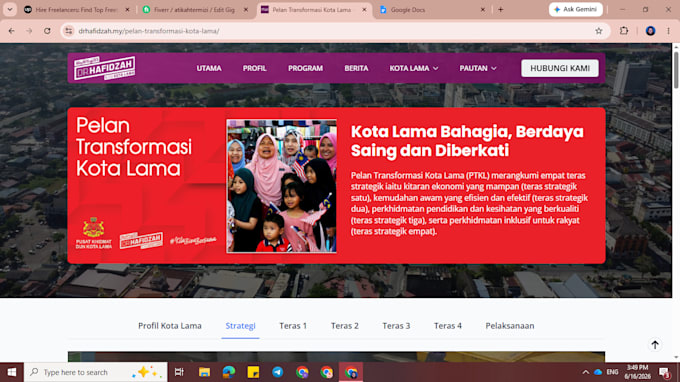This screenshot has height=382, width=680.
Task: Show hidden system tray icons
Action: coord(585,372)
